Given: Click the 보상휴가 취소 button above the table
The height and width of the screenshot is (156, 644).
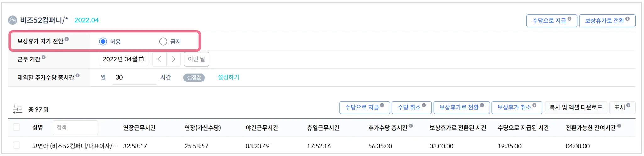Looking at the screenshot, I should [516, 108].
